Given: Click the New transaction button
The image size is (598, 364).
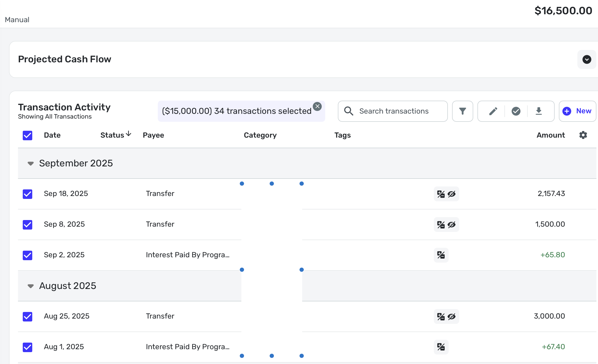Looking at the screenshot, I should [x=577, y=111].
